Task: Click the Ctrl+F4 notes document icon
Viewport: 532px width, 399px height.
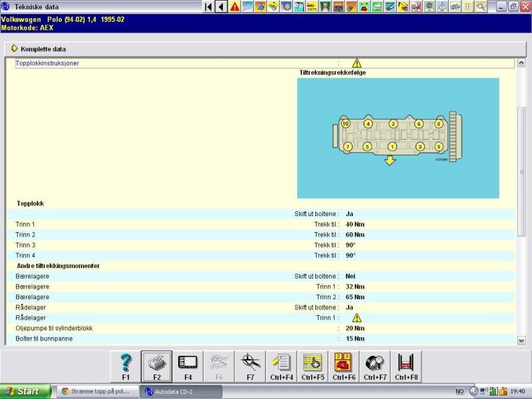Action: point(282,366)
